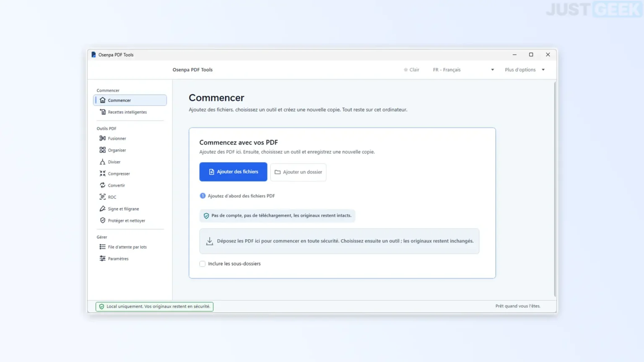This screenshot has height=362, width=644.
Task: Open the Compresser tool
Action: [x=130, y=173]
